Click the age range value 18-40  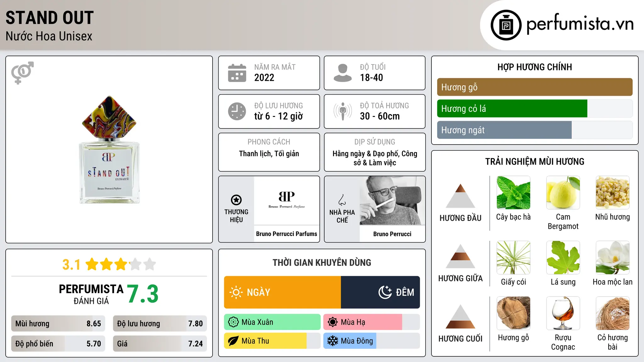pyautogui.click(x=371, y=78)
